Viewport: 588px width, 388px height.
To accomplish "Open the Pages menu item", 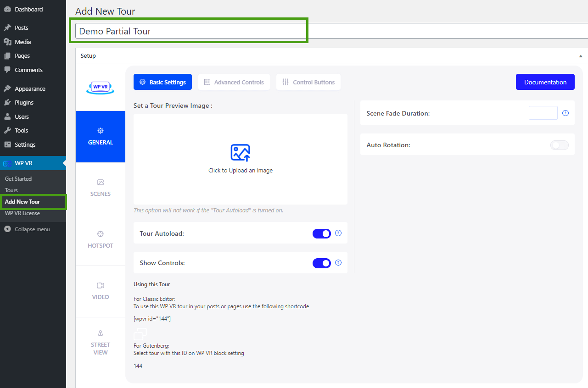I will click(x=33, y=55).
